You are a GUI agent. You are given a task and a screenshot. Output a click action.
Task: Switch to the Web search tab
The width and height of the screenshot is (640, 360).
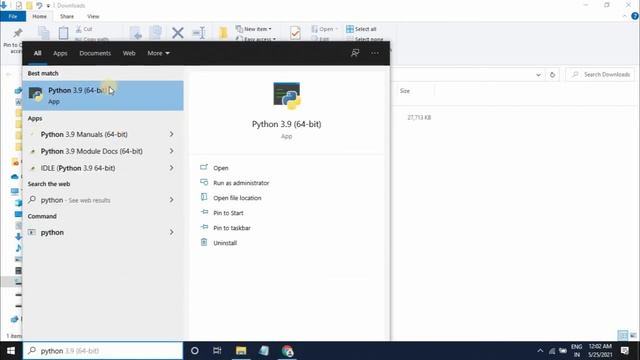pyautogui.click(x=129, y=53)
